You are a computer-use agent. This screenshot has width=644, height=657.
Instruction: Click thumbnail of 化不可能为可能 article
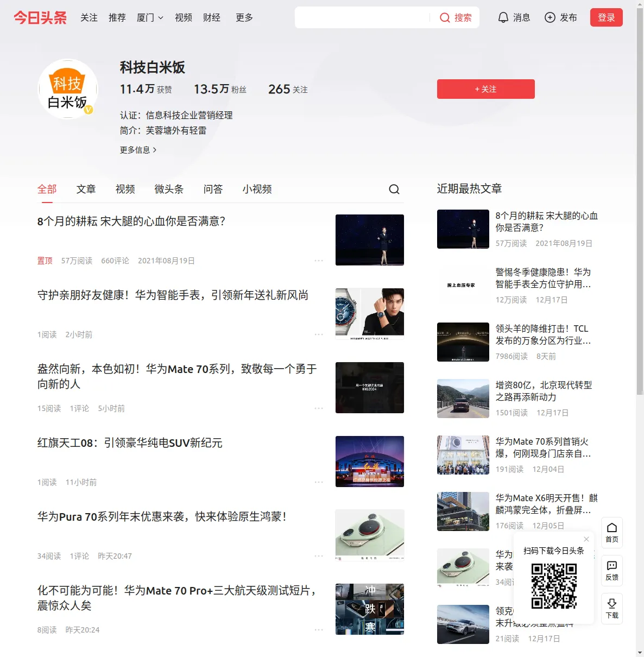370,609
